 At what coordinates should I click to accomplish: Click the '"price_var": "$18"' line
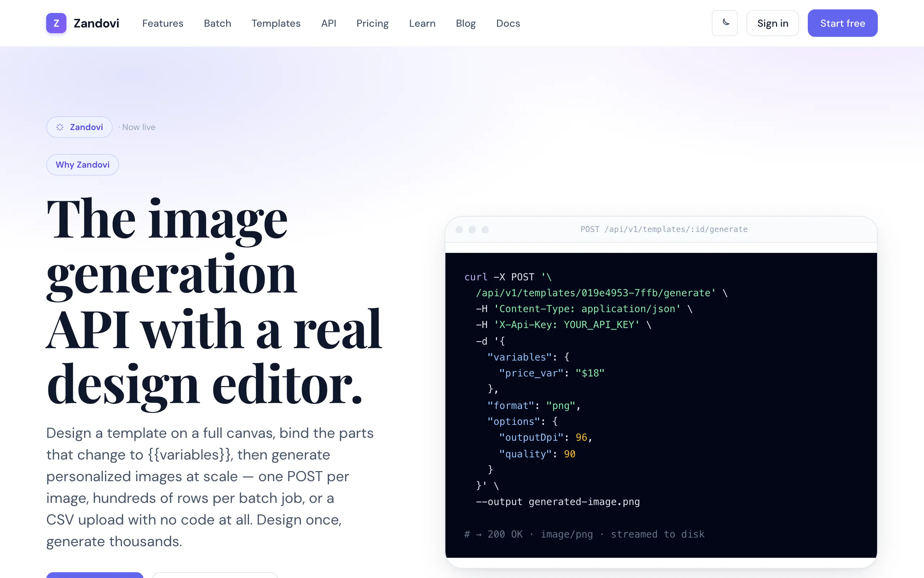coord(552,373)
